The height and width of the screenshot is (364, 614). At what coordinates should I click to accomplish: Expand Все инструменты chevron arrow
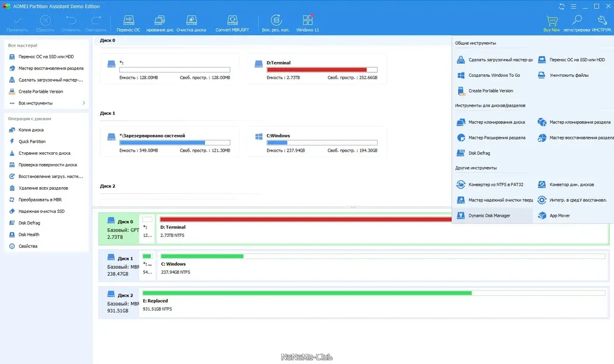[84, 103]
